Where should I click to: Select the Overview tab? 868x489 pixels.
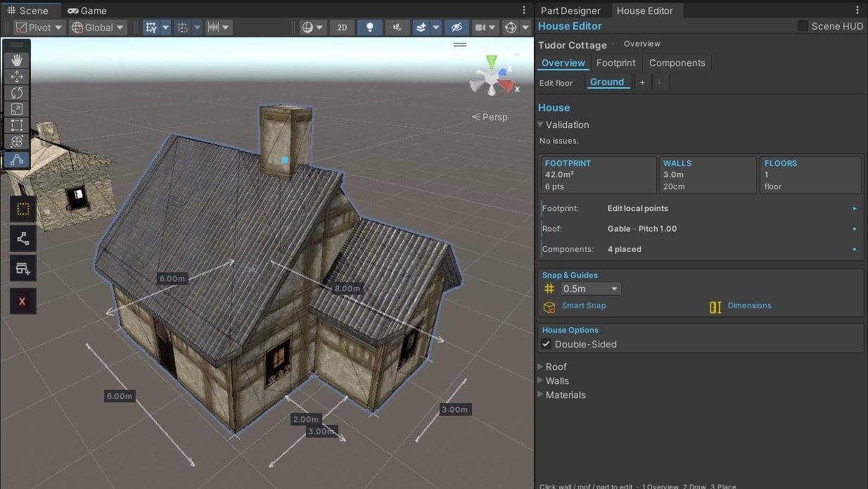pyautogui.click(x=563, y=63)
